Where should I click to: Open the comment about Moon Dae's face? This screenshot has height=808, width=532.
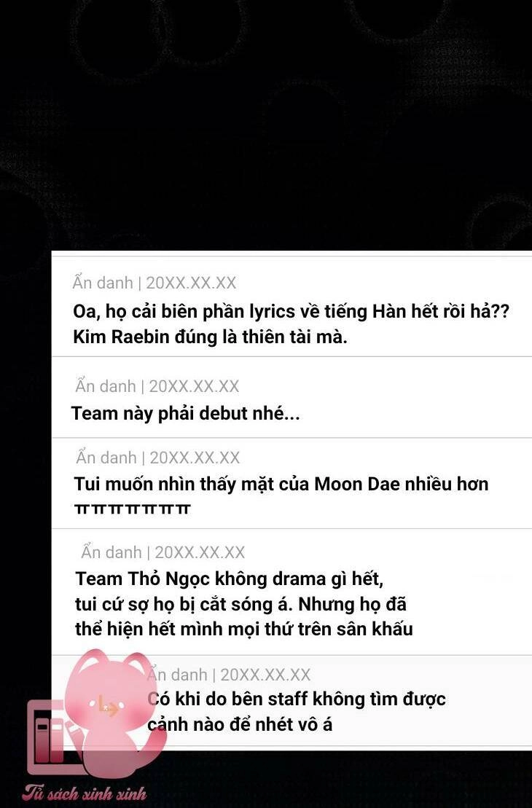click(292, 483)
